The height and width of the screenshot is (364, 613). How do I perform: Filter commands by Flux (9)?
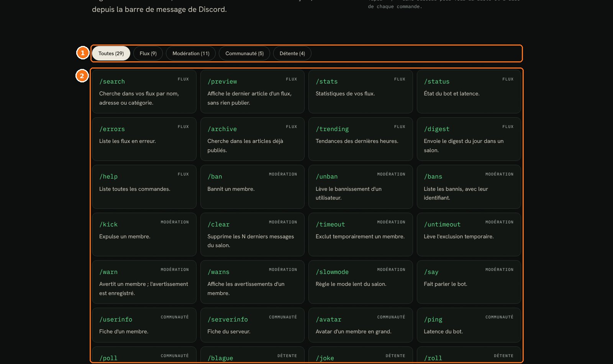(x=148, y=53)
